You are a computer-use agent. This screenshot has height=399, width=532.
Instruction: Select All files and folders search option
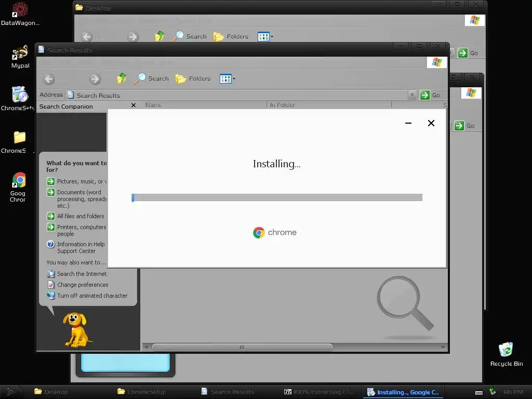(x=75, y=216)
